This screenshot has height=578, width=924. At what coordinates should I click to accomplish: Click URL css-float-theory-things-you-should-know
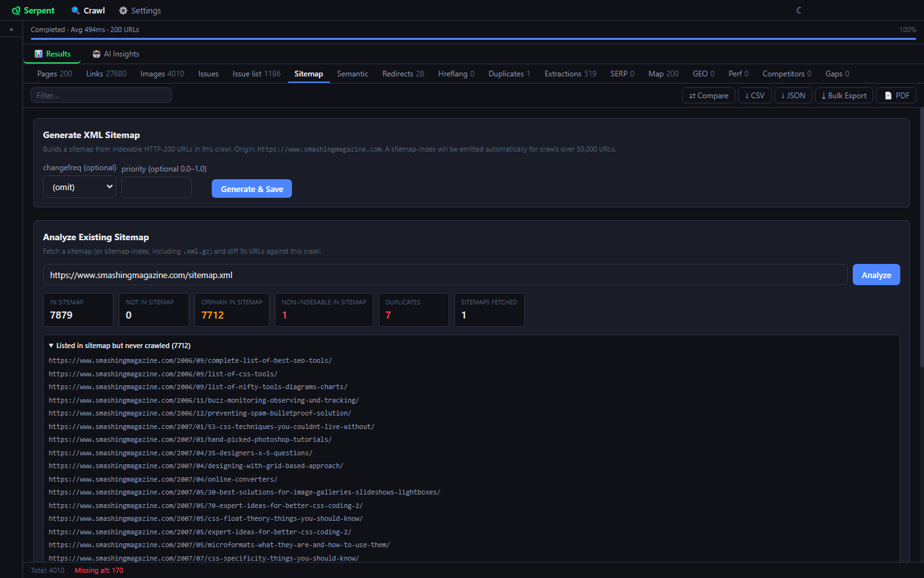point(205,518)
